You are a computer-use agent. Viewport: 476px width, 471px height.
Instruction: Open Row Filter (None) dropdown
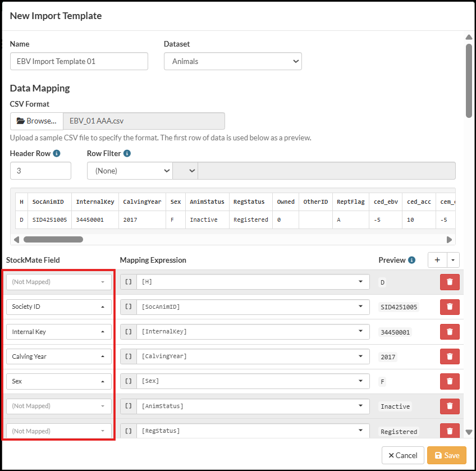click(x=130, y=171)
